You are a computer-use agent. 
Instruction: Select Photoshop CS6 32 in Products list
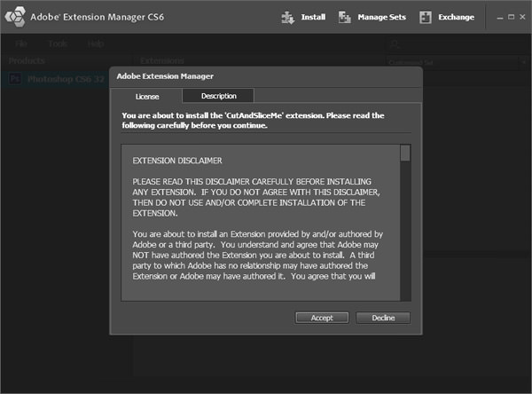click(x=55, y=79)
